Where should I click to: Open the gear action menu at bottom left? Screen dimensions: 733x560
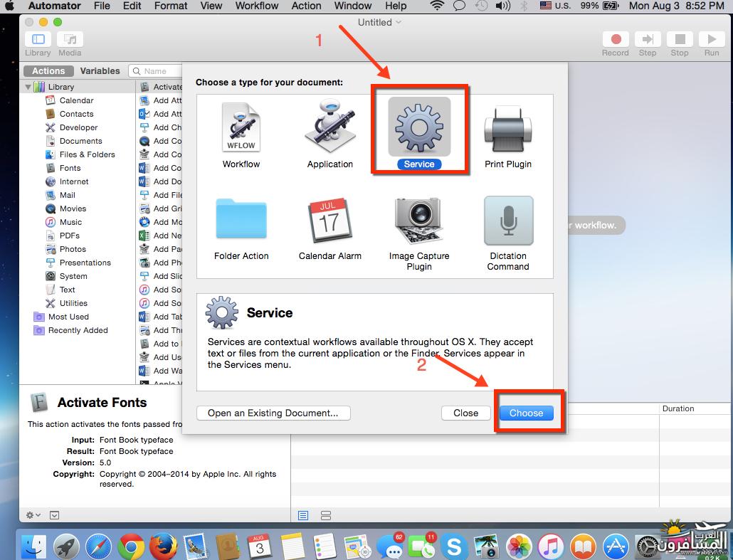[33, 515]
